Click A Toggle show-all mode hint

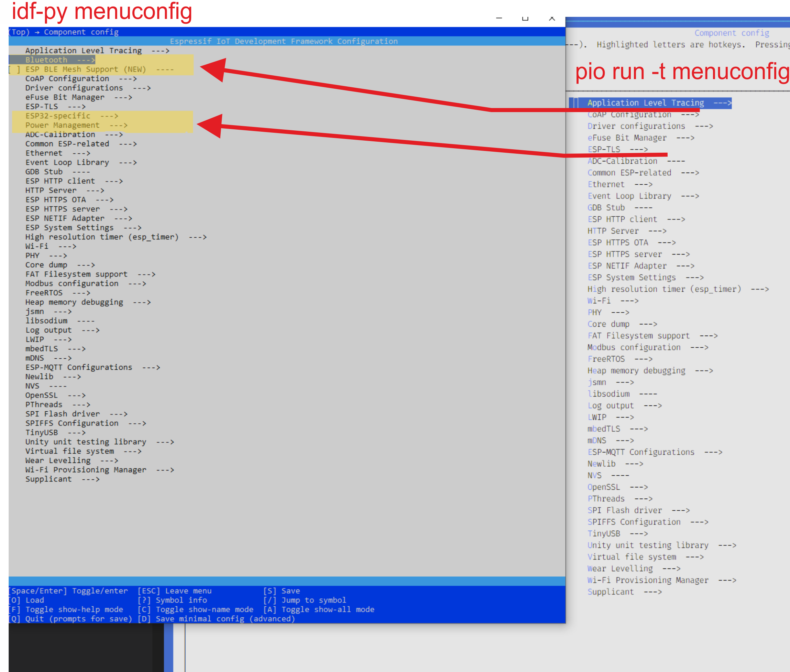tap(319, 609)
